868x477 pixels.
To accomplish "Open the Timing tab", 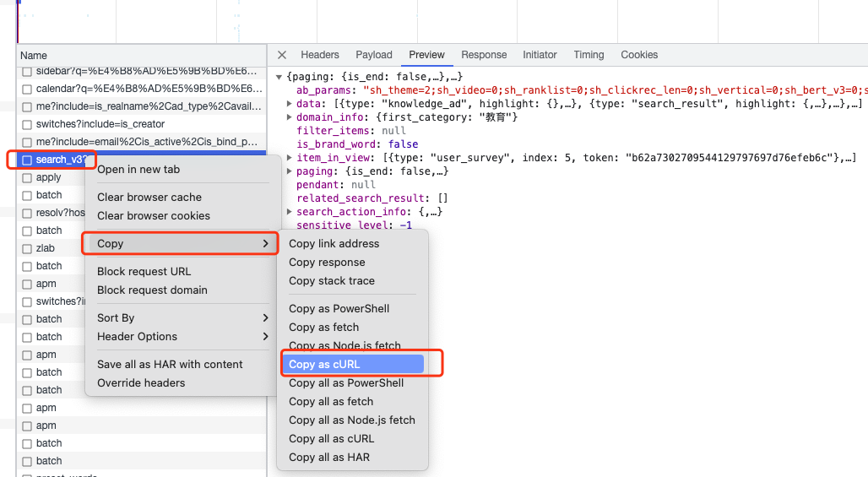I will tap(589, 55).
